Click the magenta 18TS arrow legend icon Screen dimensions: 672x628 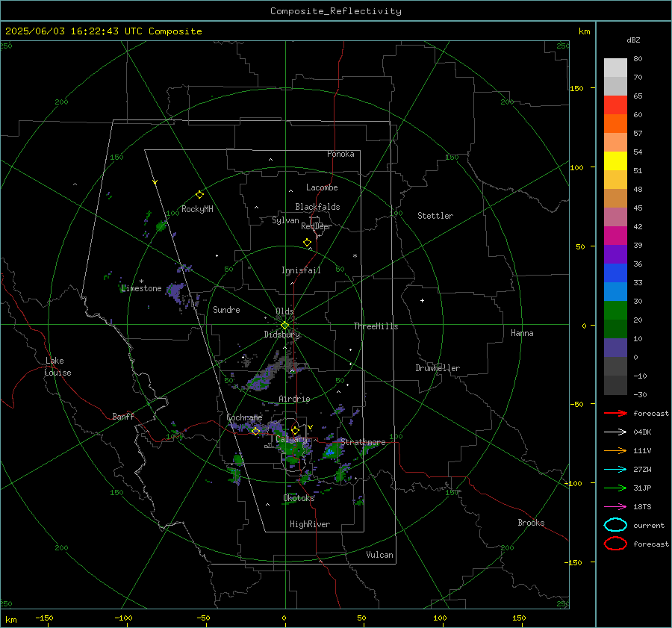point(615,507)
